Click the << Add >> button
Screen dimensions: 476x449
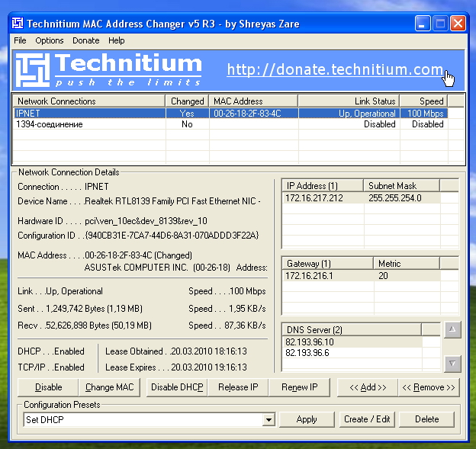368,387
